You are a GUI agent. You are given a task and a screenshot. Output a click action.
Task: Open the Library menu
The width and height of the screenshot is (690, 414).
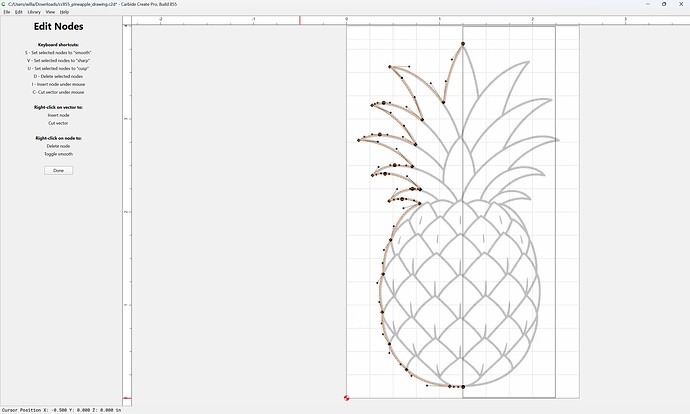coord(34,12)
